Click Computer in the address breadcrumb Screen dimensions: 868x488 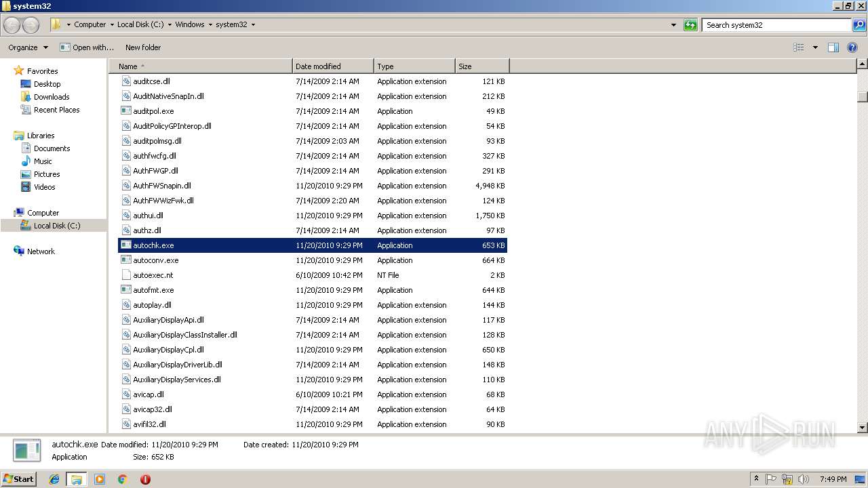pyautogui.click(x=90, y=24)
